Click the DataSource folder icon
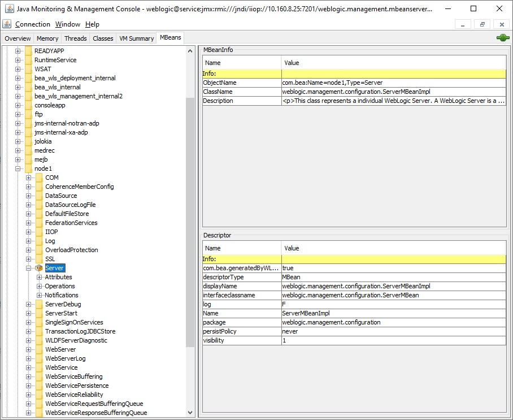This screenshot has width=513, height=420. tap(39, 196)
